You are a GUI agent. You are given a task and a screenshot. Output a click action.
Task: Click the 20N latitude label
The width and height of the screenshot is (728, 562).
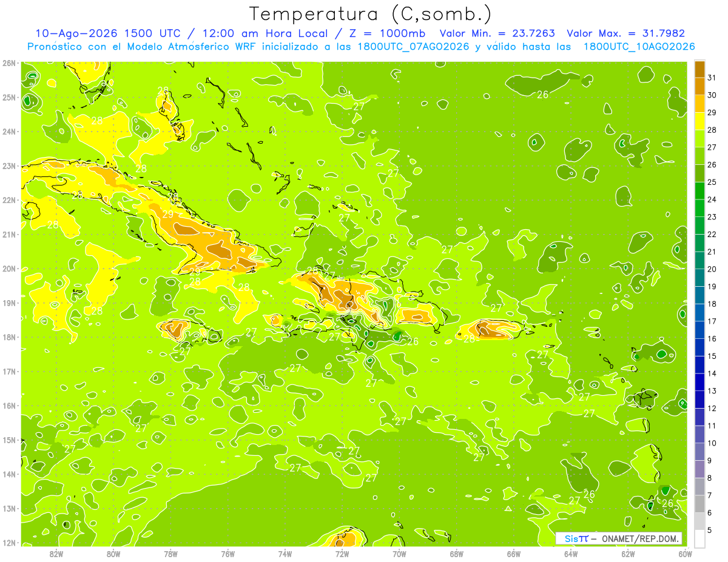[9, 269]
